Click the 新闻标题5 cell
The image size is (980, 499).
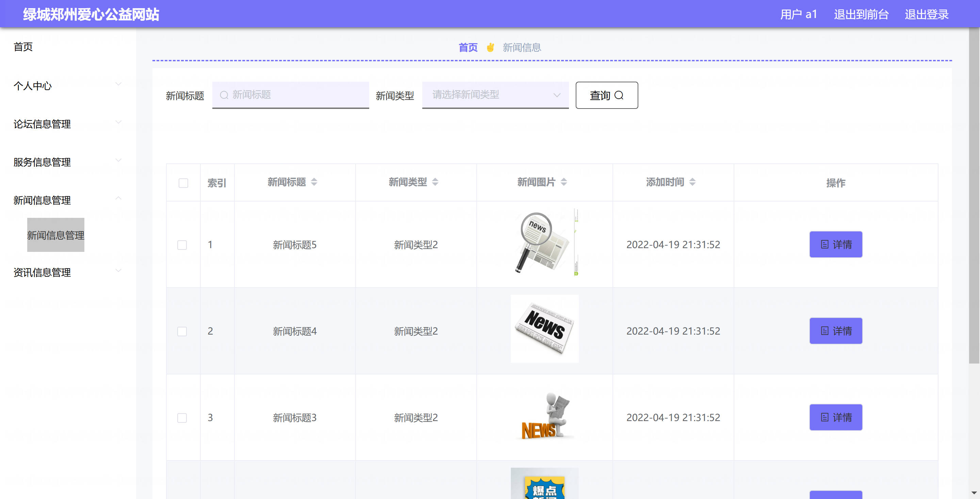(294, 245)
